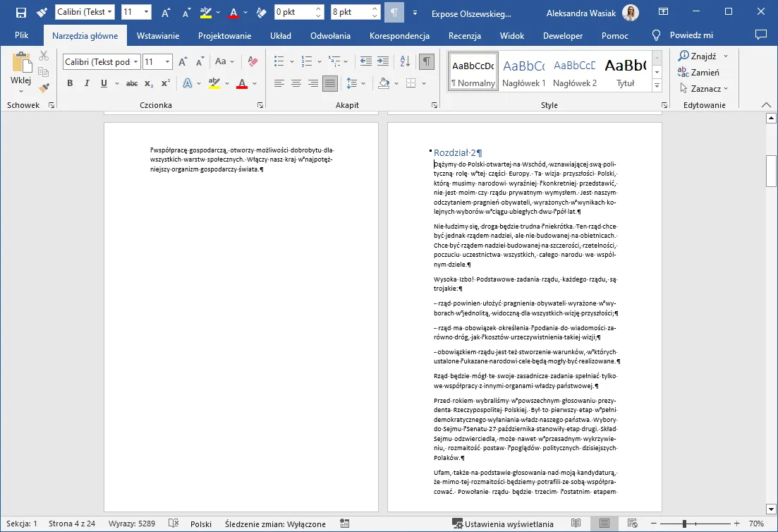Open the Plik menu
This screenshot has width=778, height=532.
[x=21, y=35]
